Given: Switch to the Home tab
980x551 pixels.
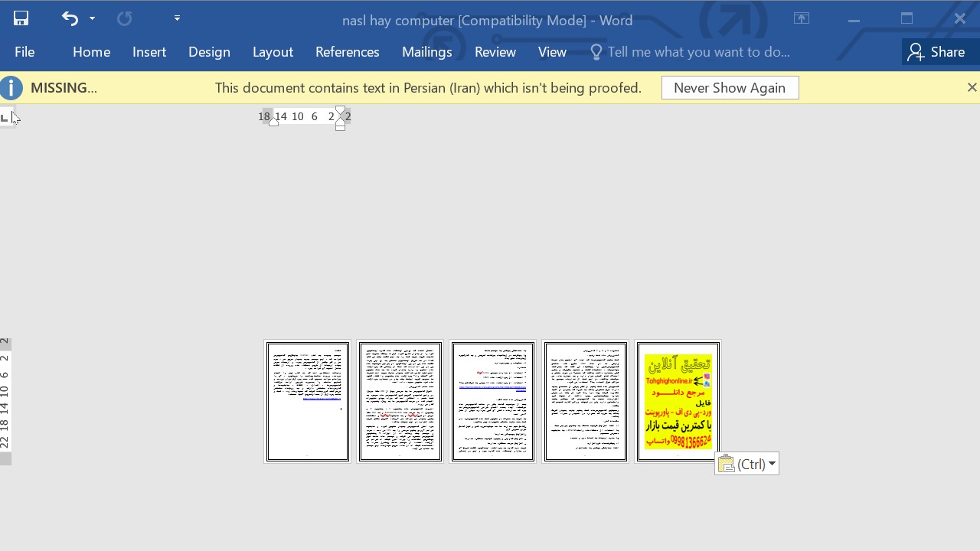Looking at the screenshot, I should (x=91, y=52).
